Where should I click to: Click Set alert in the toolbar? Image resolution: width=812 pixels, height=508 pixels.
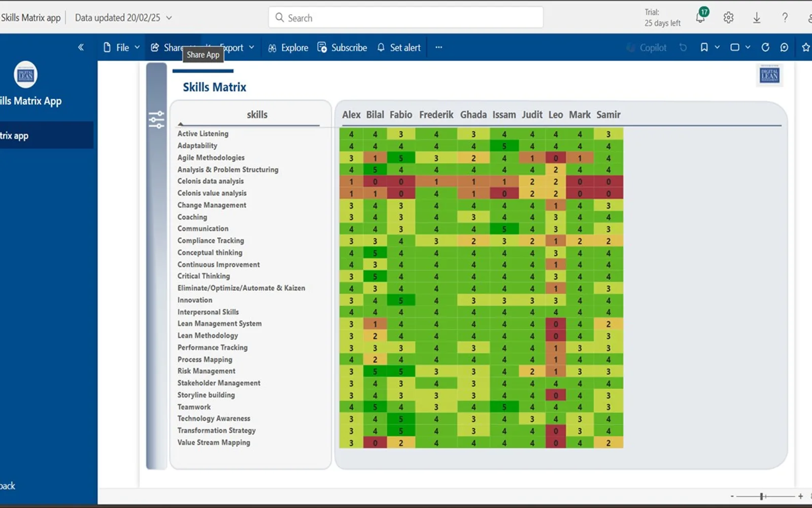click(x=399, y=47)
